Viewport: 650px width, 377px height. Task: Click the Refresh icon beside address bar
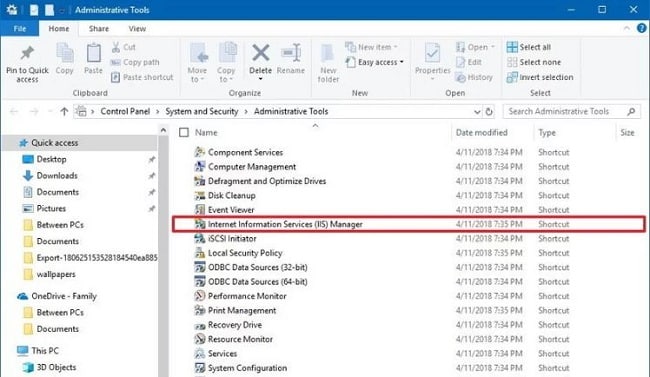(489, 112)
